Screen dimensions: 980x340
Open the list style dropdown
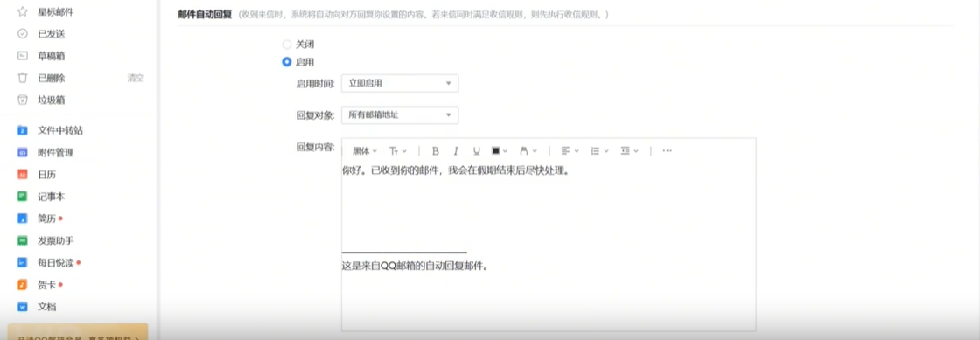tap(599, 151)
